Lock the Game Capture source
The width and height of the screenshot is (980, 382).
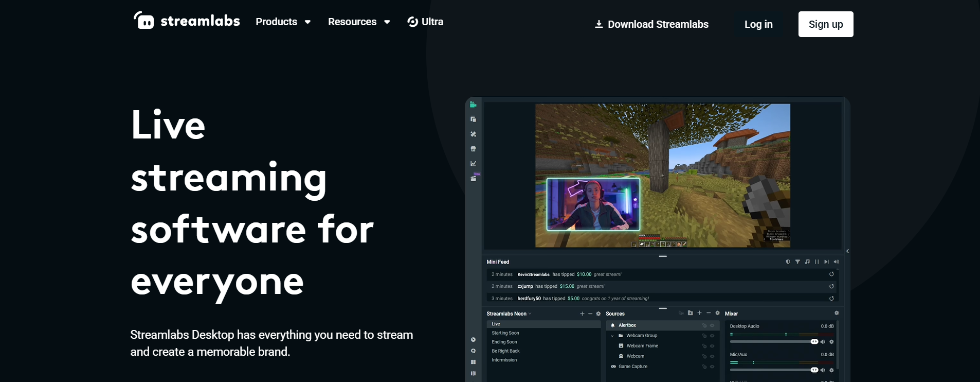pyautogui.click(x=704, y=367)
